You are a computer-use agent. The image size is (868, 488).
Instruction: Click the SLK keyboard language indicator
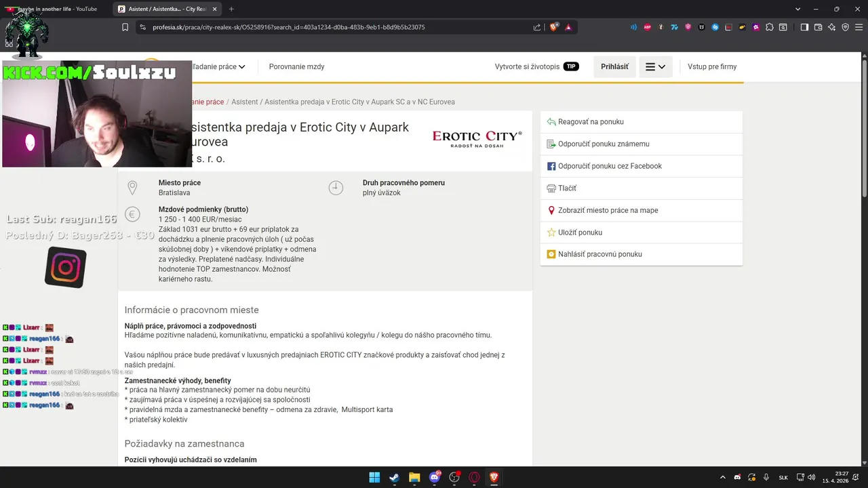pyautogui.click(x=783, y=477)
